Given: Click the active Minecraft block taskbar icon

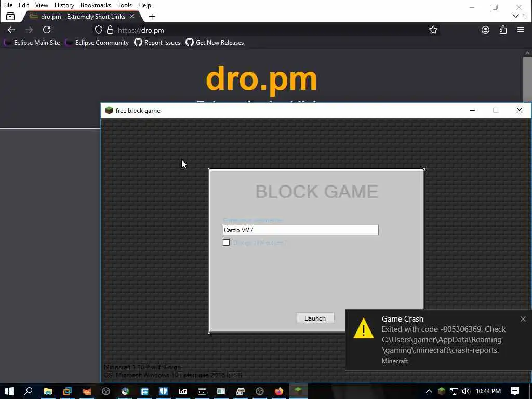Looking at the screenshot, I should [298, 391].
